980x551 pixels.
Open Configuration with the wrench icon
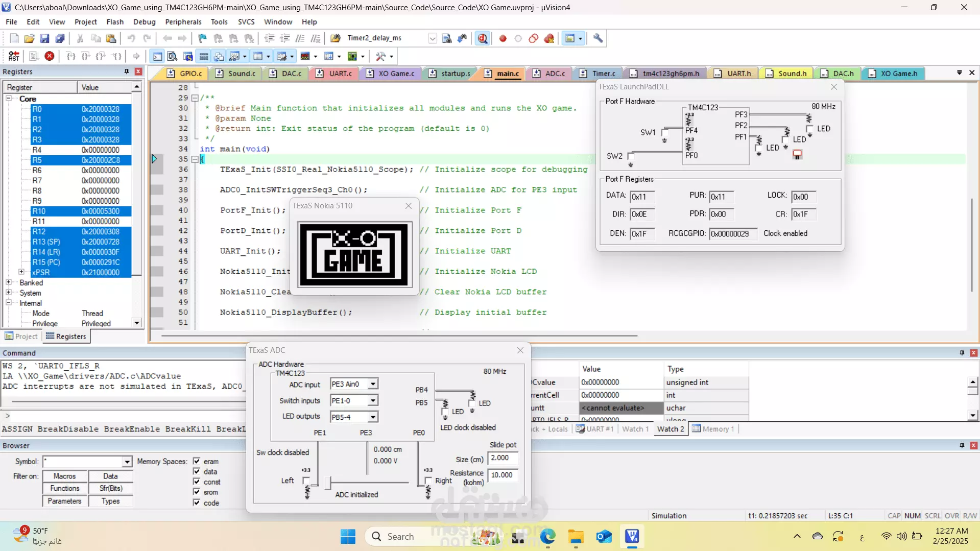598,38
